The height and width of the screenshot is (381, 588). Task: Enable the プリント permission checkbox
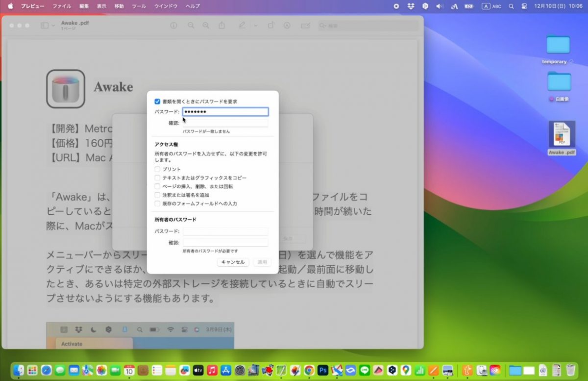click(157, 169)
